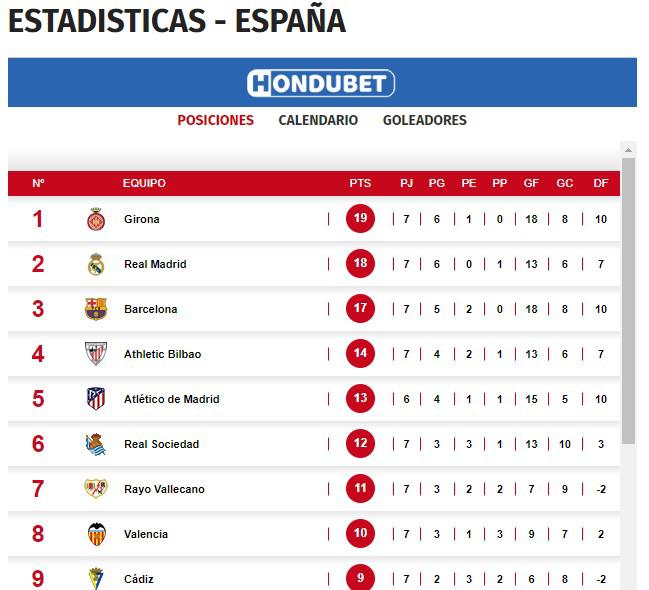
Task: Click the Valencia club crest
Action: 96,534
